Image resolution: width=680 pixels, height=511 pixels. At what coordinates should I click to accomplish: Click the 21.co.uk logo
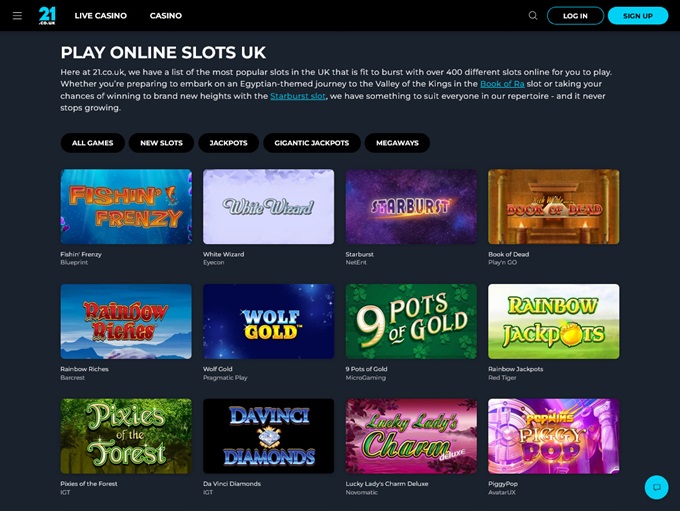tap(47, 16)
